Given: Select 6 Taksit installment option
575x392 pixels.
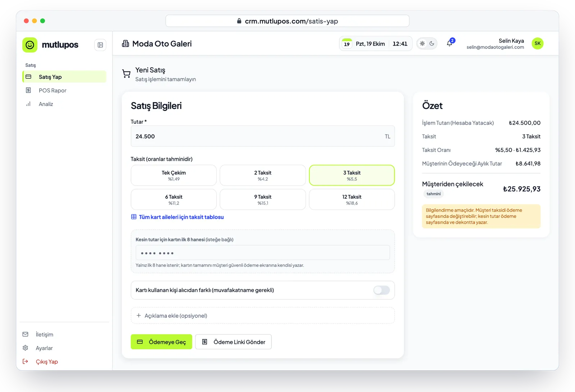Looking at the screenshot, I should click(174, 199).
